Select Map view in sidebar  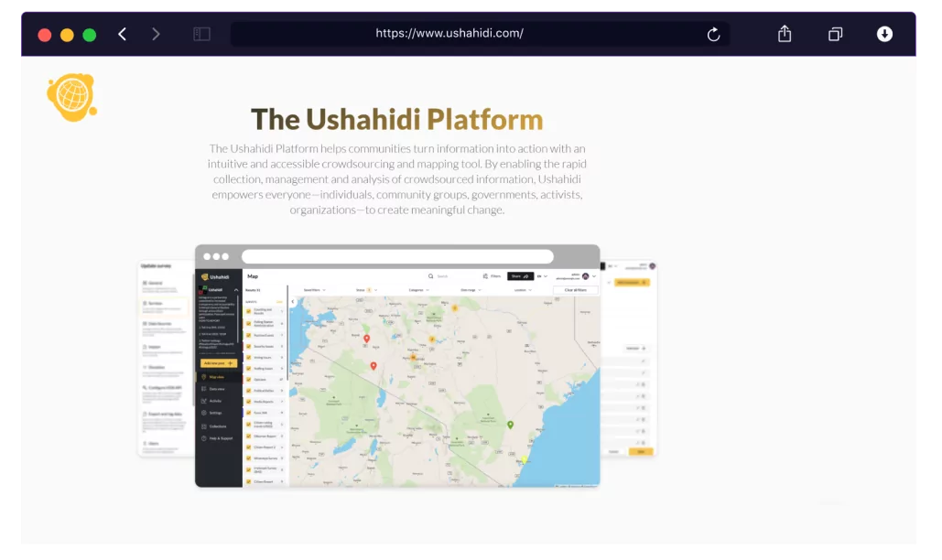coord(217,377)
